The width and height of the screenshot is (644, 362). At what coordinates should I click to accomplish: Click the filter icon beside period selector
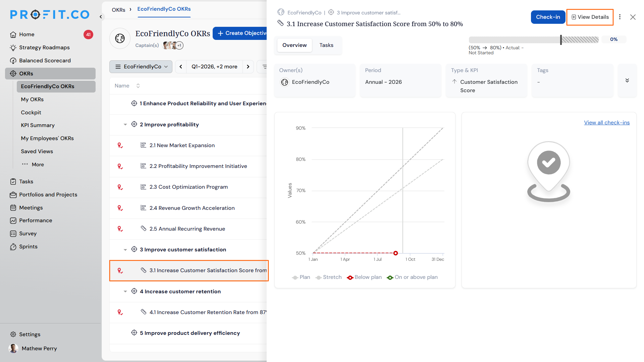pos(264,67)
